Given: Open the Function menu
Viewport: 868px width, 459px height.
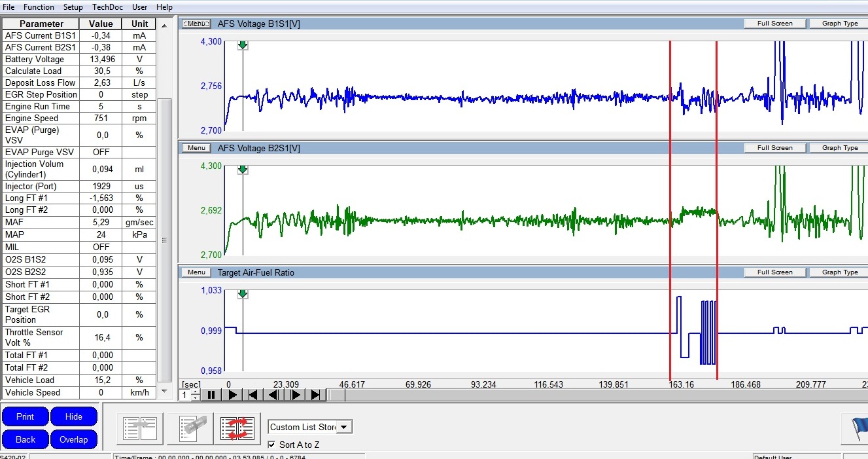Looking at the screenshot, I should [x=39, y=7].
